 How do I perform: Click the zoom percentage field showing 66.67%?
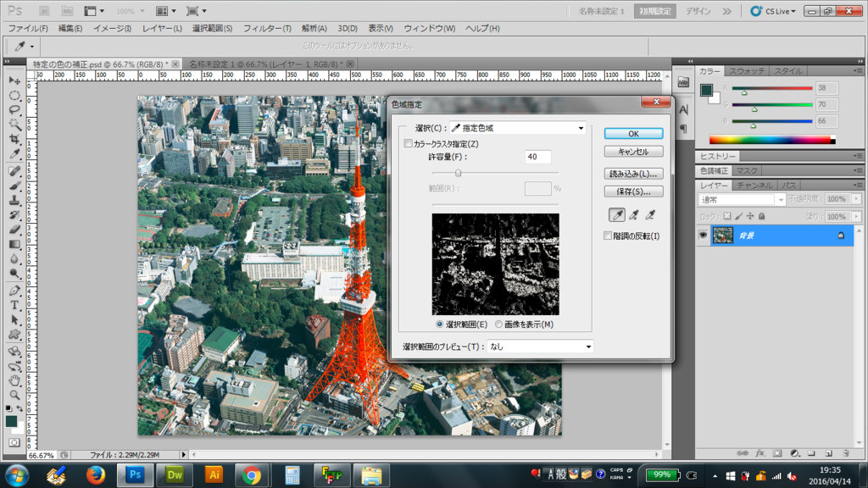pos(42,455)
